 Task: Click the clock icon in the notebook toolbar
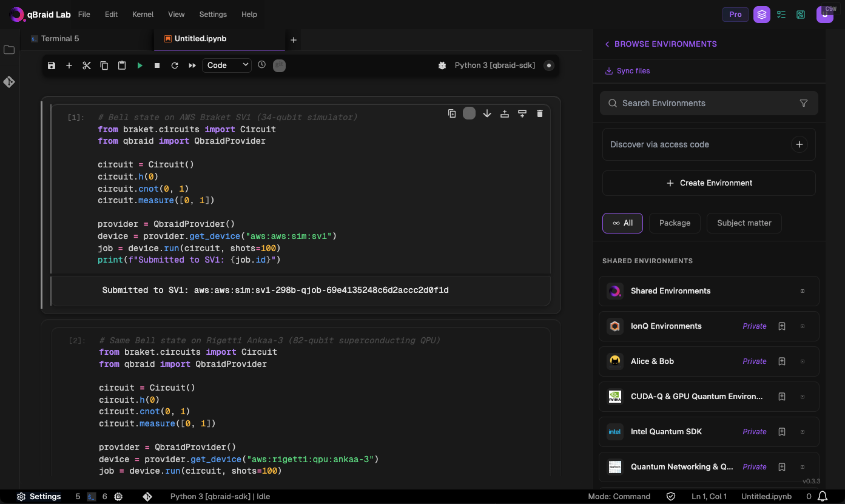(x=261, y=64)
